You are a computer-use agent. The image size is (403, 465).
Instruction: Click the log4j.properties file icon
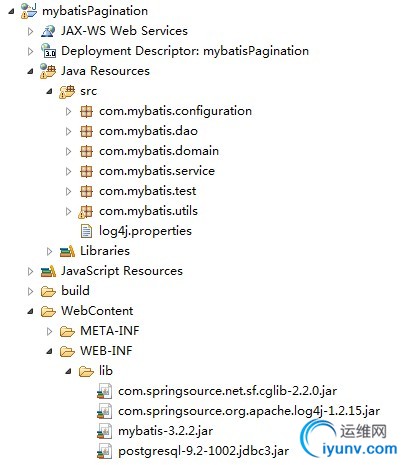86,231
